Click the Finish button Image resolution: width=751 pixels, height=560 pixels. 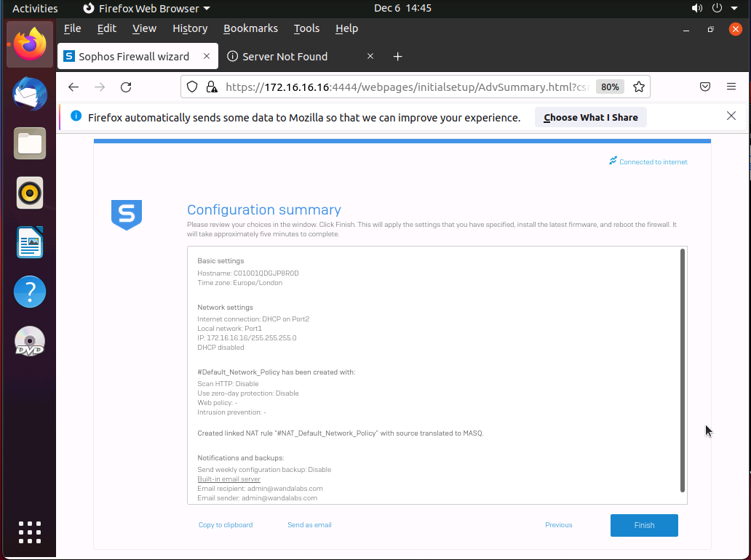[x=644, y=525]
